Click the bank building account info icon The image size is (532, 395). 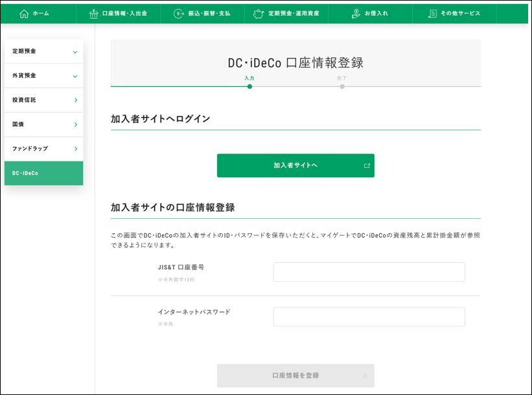[x=94, y=14]
